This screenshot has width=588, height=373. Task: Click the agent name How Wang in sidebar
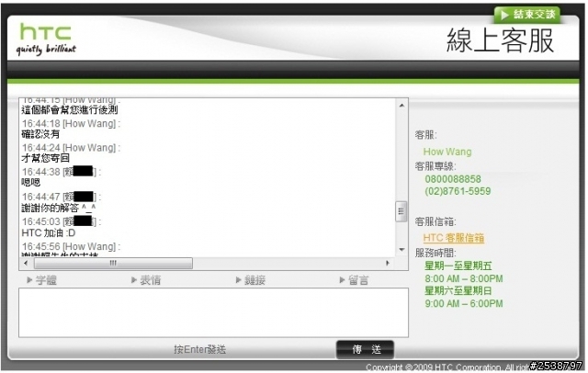click(447, 152)
